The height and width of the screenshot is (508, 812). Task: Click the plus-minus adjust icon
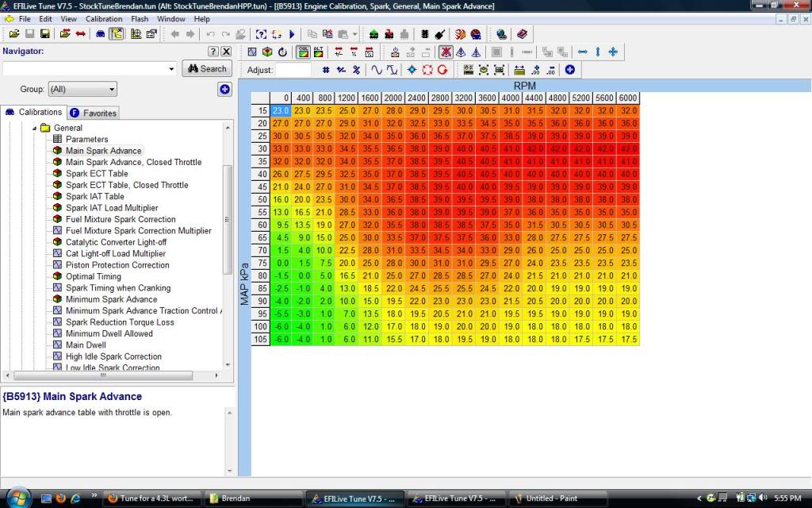point(341,70)
